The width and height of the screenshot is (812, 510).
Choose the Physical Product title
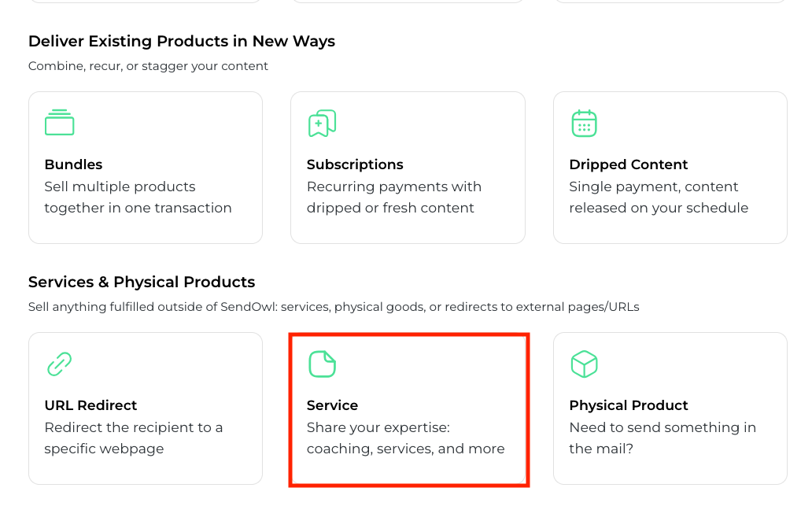628,405
